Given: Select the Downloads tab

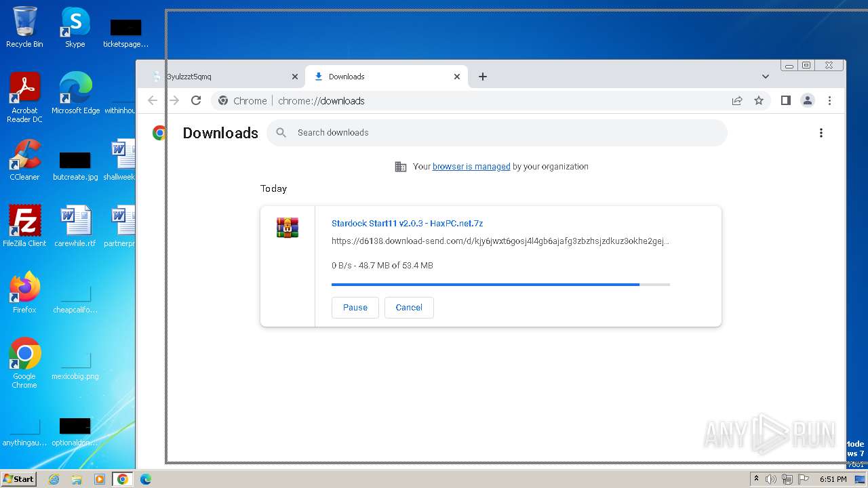Looking at the screenshot, I should (387, 77).
